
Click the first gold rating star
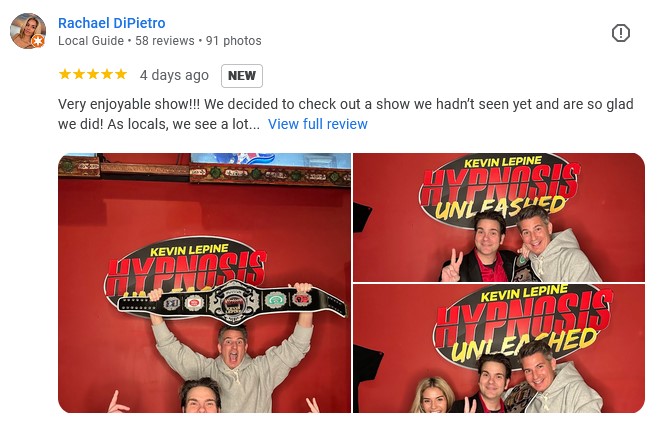pos(65,74)
